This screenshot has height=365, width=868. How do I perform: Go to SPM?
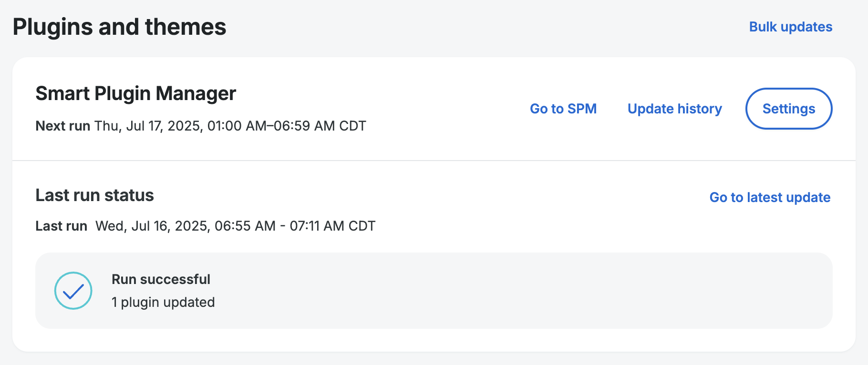tap(563, 109)
